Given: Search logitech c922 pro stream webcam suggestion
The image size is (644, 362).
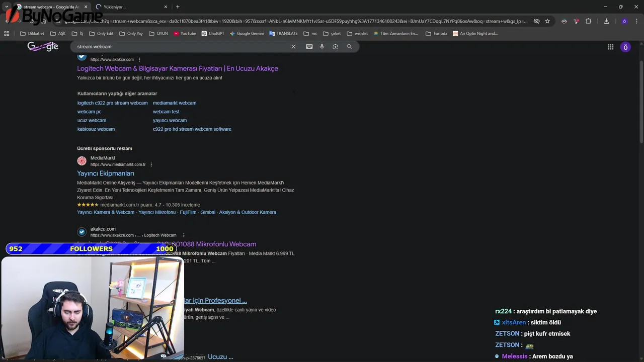Looking at the screenshot, I should click(113, 103).
